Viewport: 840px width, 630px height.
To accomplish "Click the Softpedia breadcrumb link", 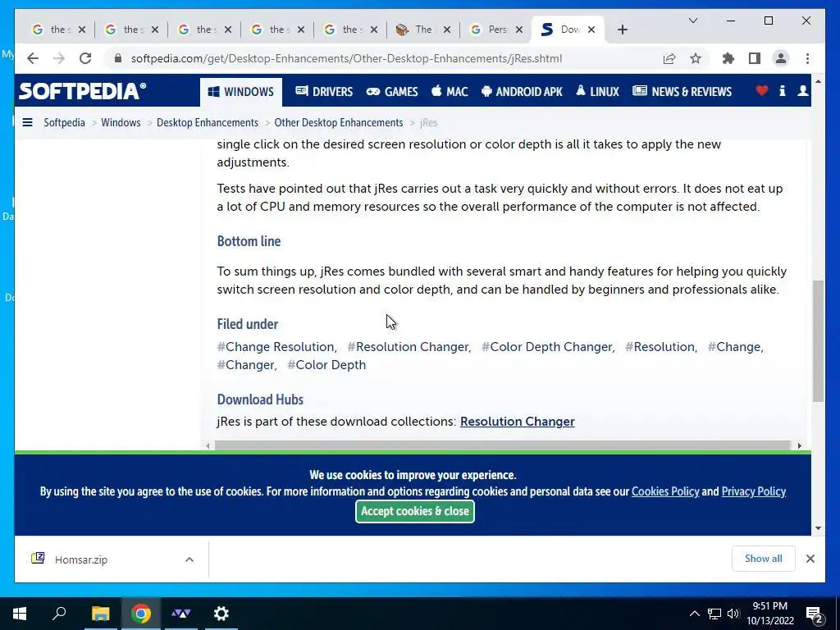I will pyautogui.click(x=64, y=123).
